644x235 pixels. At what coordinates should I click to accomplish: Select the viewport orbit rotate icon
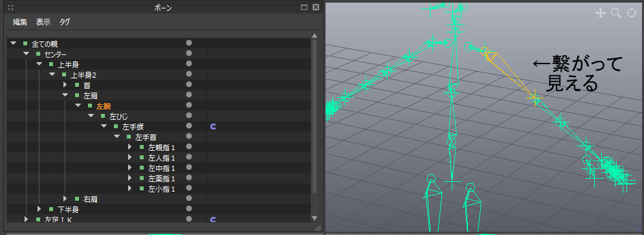click(x=631, y=13)
